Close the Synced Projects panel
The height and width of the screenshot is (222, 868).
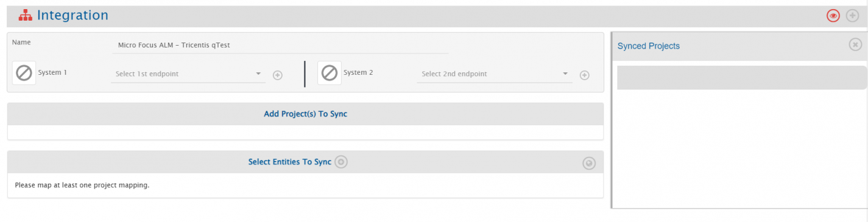[x=855, y=44]
